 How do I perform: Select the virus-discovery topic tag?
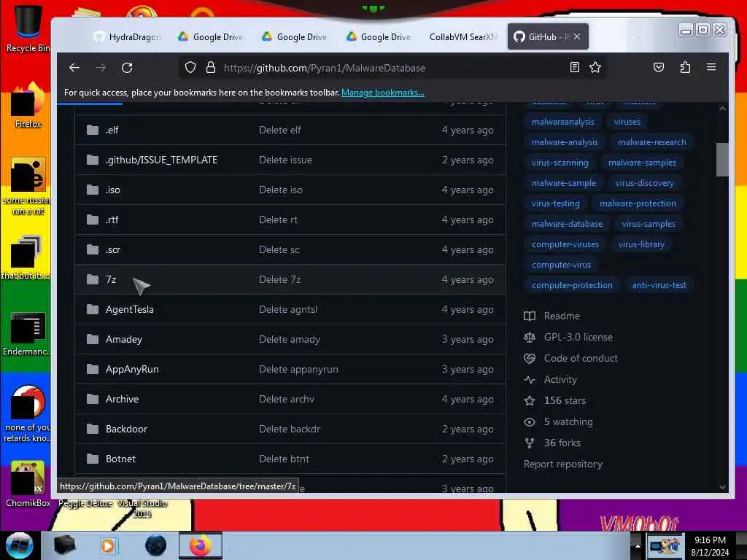click(x=645, y=183)
